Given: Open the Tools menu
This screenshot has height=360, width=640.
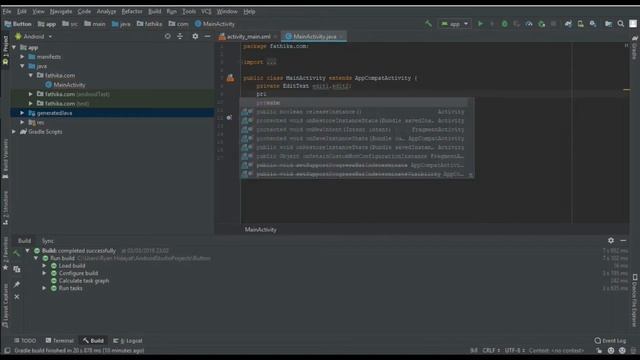Looking at the screenshot, I should pos(189,11).
